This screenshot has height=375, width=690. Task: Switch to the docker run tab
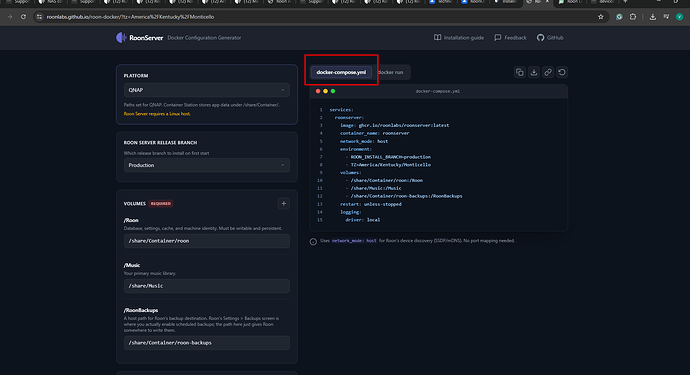pyautogui.click(x=390, y=72)
